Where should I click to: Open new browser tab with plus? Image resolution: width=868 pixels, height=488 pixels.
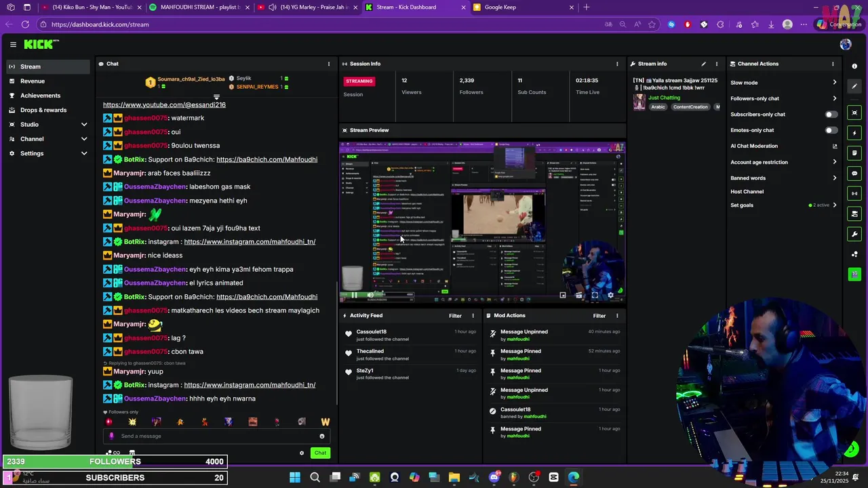tap(587, 7)
